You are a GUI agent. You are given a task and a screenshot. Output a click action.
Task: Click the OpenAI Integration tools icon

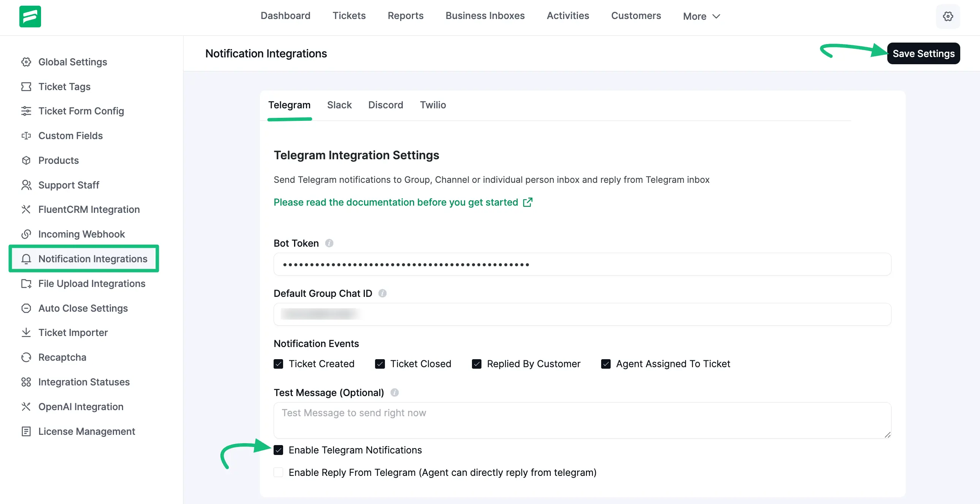tap(26, 407)
